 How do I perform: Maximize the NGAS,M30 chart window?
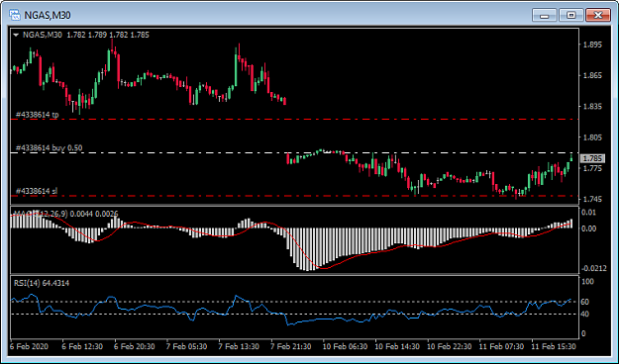point(570,16)
